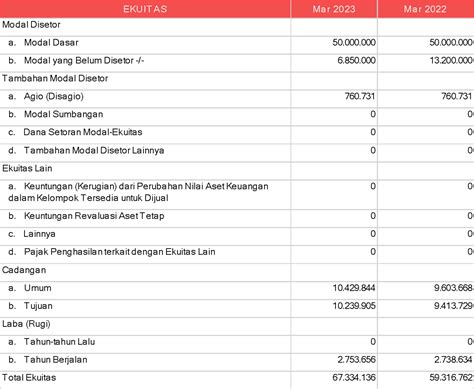
Task: Select the Lainnya row label
Action: 39,234
